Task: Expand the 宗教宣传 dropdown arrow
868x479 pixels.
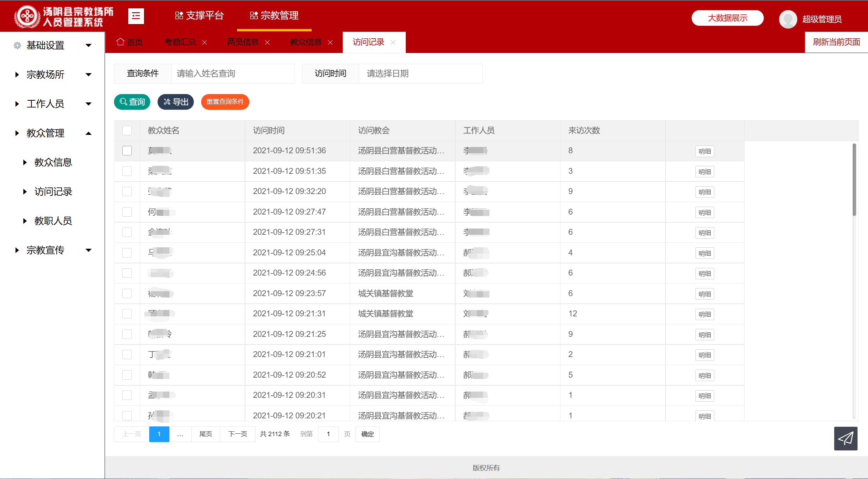Action: (89, 250)
